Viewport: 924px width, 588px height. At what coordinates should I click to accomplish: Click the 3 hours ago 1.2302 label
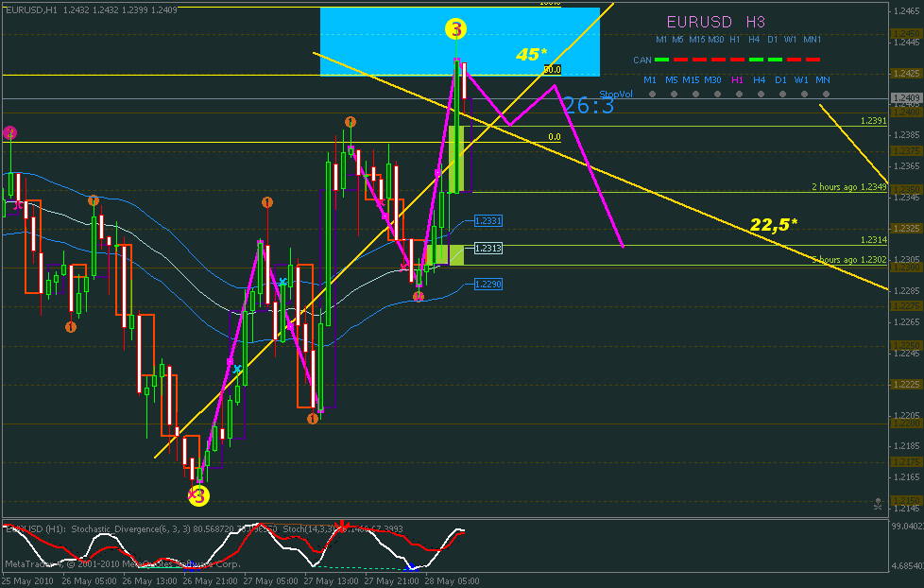pos(849,260)
